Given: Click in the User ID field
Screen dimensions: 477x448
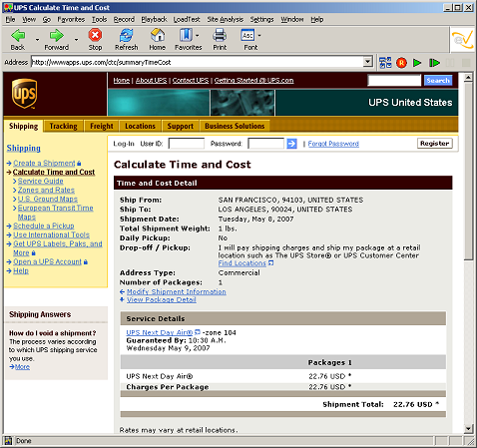Looking at the screenshot, I should click(187, 144).
